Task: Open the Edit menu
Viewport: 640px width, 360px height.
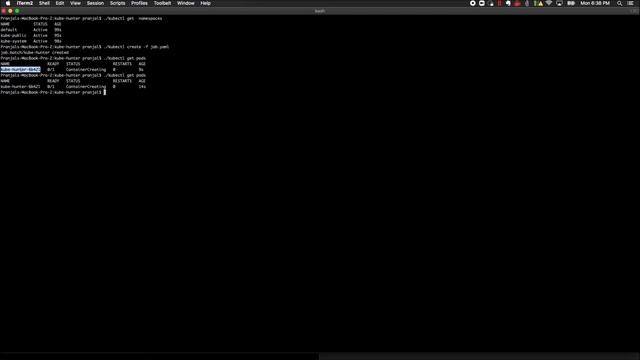Action: pos(60,3)
